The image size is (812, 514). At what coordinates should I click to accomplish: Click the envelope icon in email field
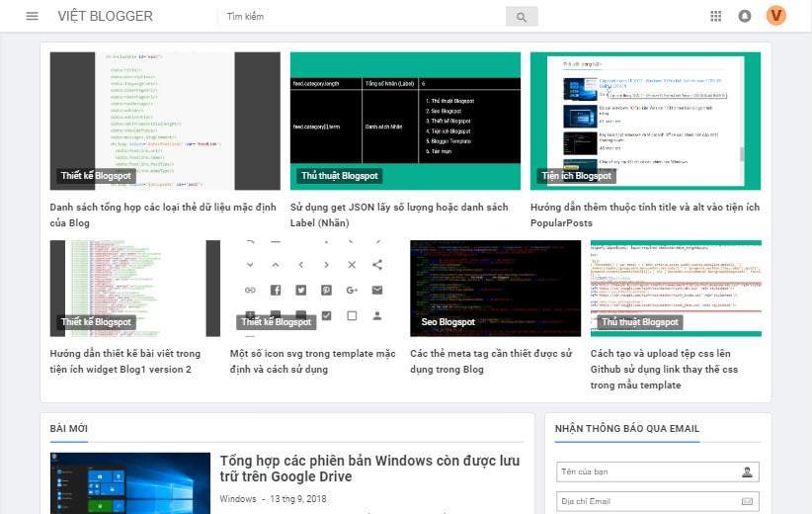coord(747,501)
